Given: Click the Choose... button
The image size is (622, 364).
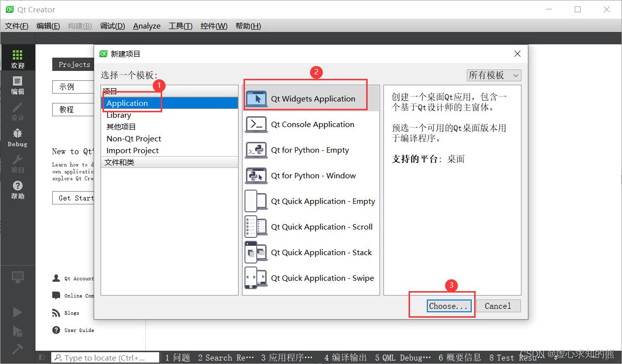Looking at the screenshot, I should 448,306.
